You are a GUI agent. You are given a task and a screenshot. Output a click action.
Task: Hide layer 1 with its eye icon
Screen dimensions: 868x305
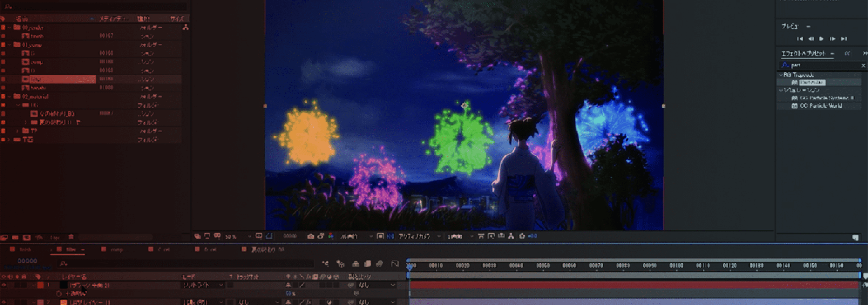tap(4, 285)
